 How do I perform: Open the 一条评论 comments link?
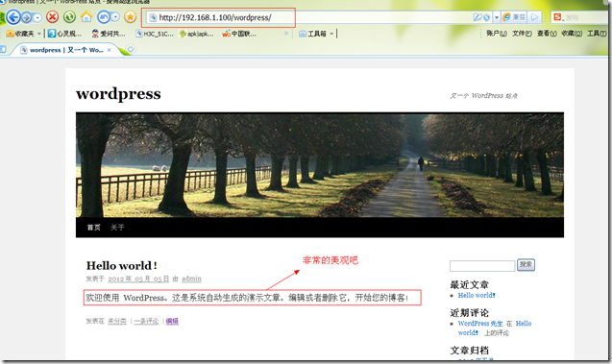pos(146,321)
